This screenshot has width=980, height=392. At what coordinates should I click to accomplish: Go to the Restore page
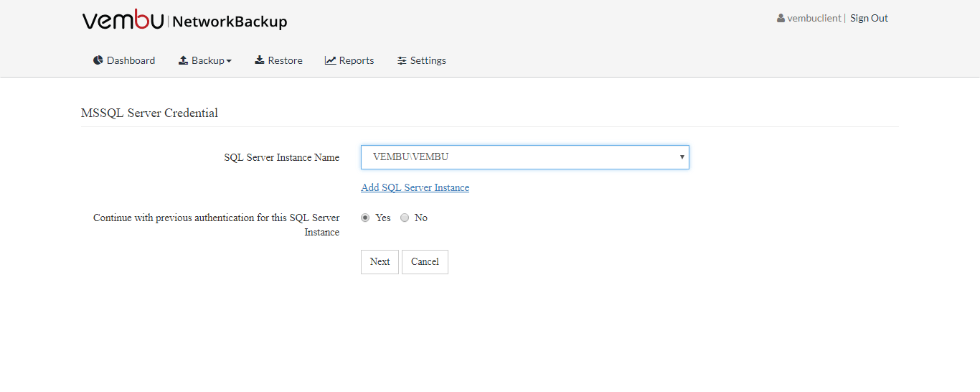pos(278,60)
